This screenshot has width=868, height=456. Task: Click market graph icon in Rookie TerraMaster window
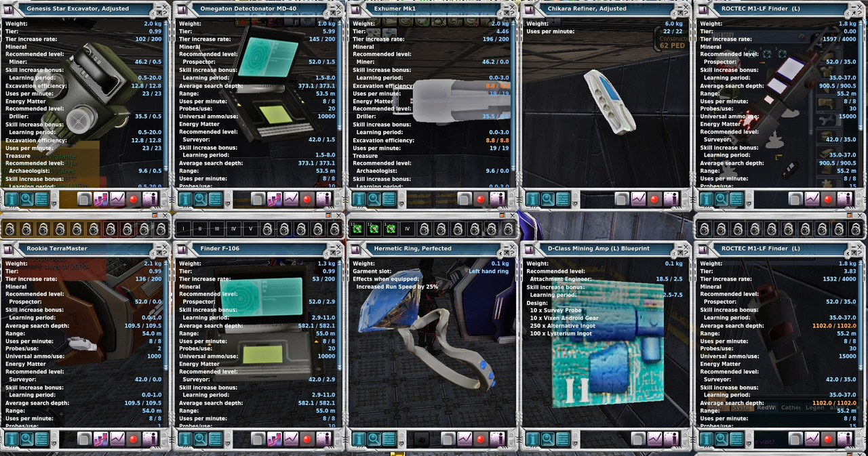[x=117, y=439]
